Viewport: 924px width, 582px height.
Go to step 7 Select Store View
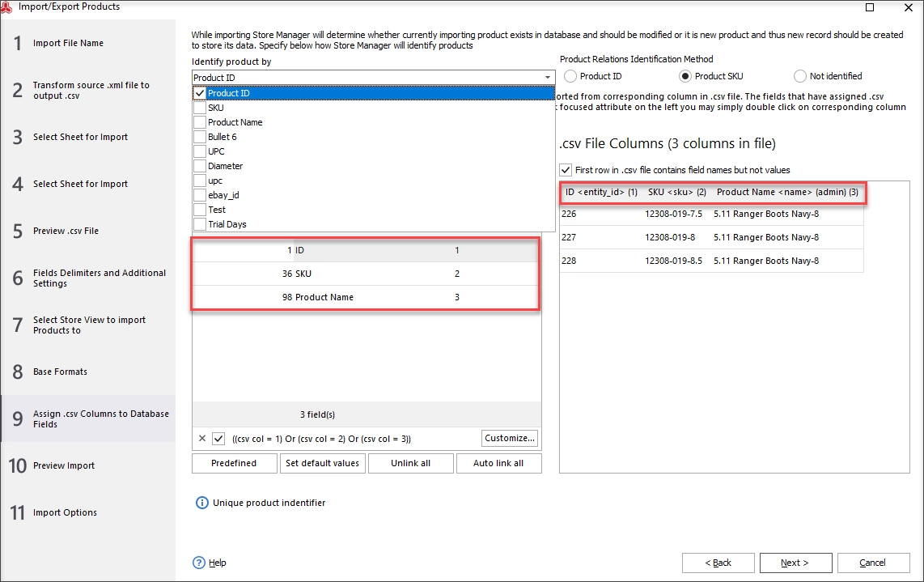[x=88, y=325]
